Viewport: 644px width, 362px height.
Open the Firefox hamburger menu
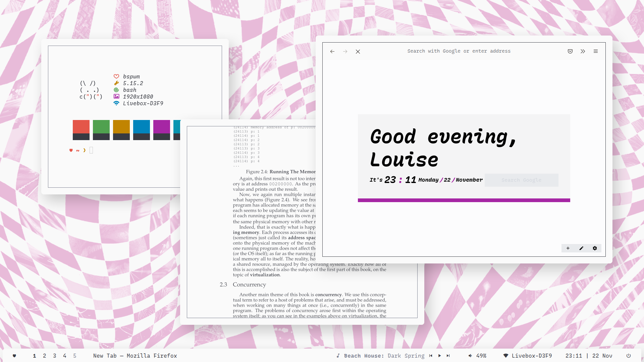596,51
